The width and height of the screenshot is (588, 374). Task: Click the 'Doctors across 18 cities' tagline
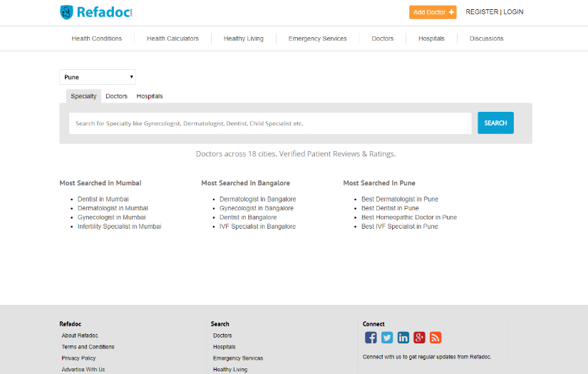296,154
